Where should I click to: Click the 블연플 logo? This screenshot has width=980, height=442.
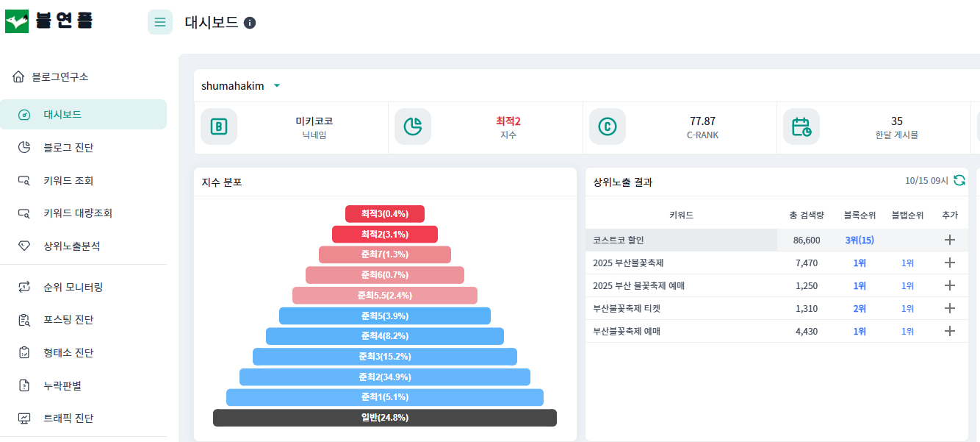(x=49, y=21)
